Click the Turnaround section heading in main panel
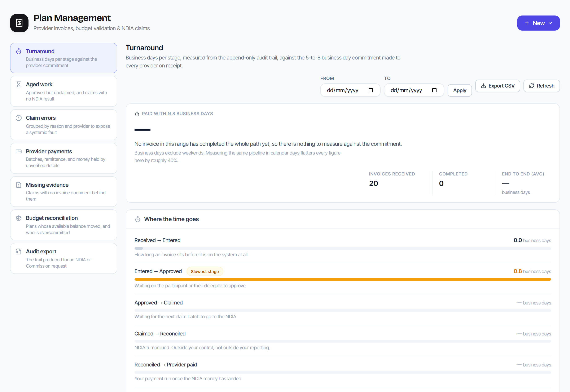 [144, 48]
